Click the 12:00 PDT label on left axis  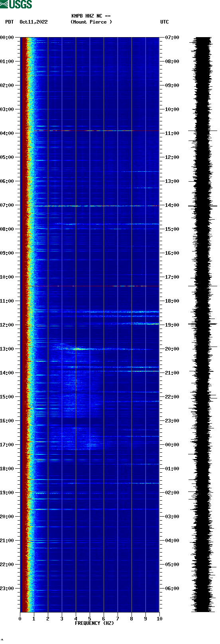point(7,325)
